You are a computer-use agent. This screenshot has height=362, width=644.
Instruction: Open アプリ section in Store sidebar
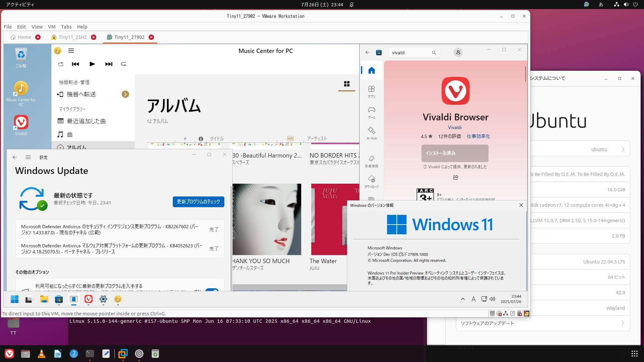(371, 92)
